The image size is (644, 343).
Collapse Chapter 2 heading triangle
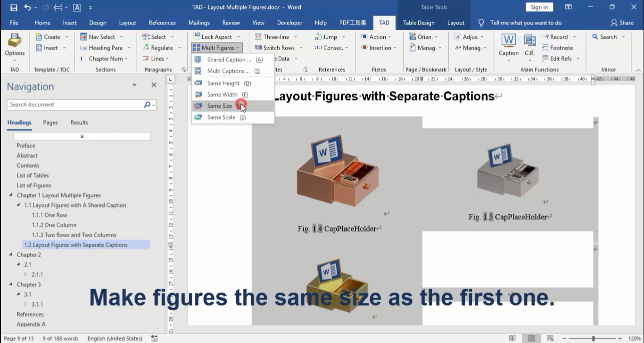[x=11, y=255]
